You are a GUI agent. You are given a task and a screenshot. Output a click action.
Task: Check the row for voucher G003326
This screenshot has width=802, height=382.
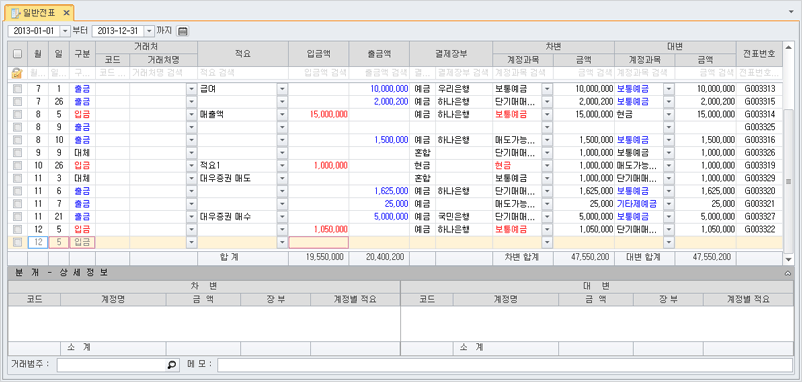pyautogui.click(x=17, y=153)
